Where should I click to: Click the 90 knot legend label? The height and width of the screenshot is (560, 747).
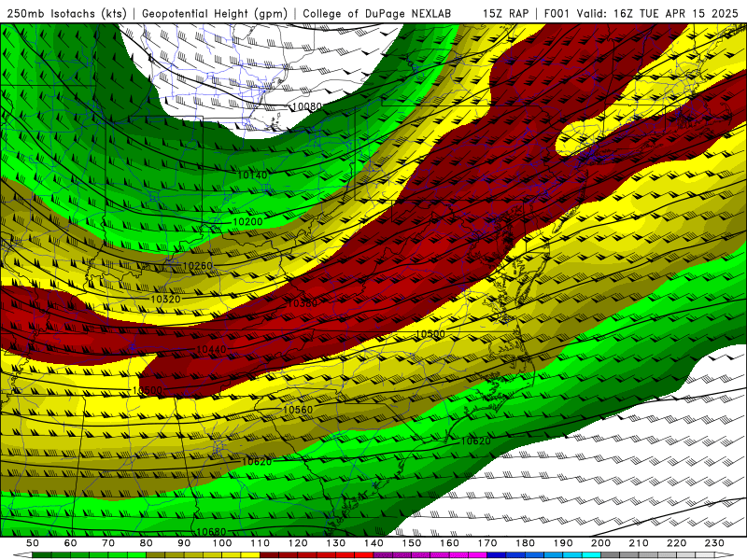point(184,543)
